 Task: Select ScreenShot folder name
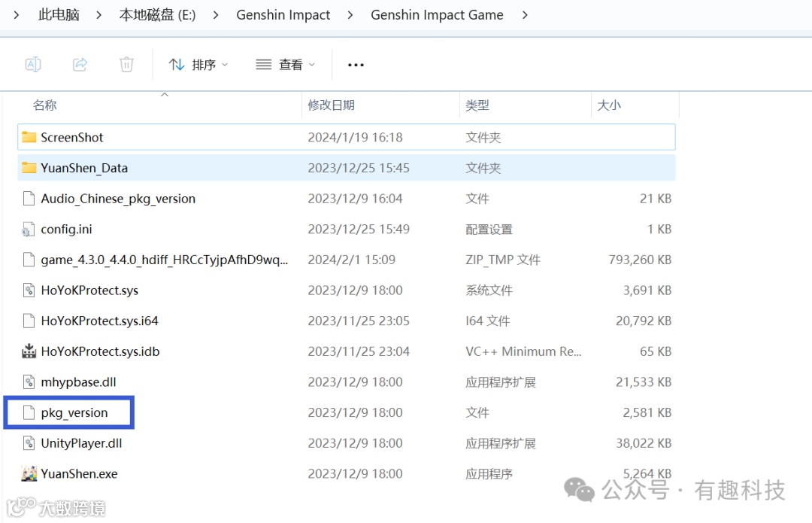tap(72, 138)
